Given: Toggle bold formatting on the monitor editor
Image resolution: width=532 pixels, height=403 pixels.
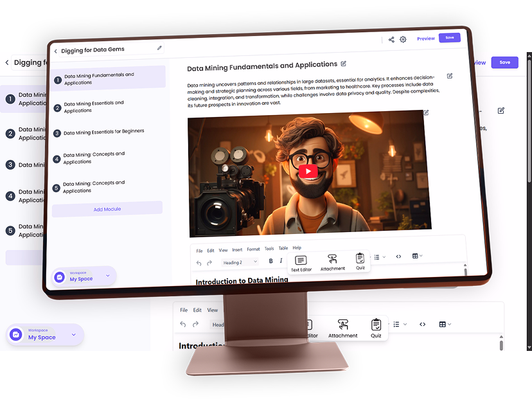Looking at the screenshot, I should 270,261.
